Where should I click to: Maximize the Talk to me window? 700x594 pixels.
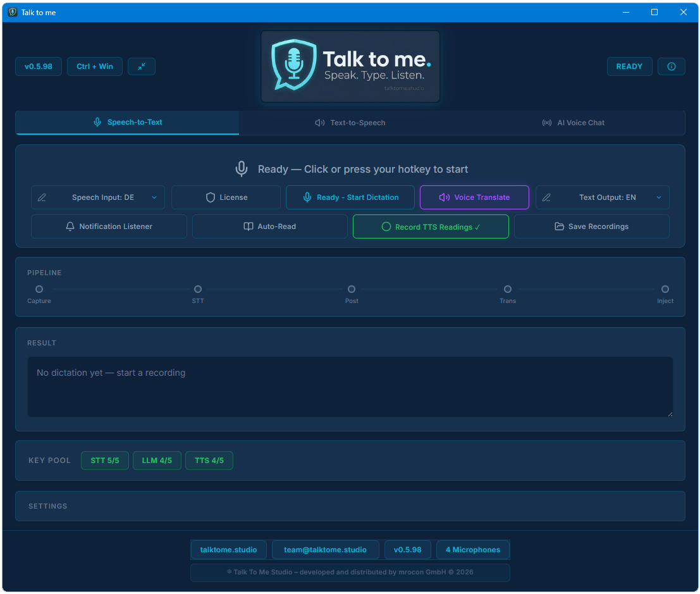(x=654, y=12)
